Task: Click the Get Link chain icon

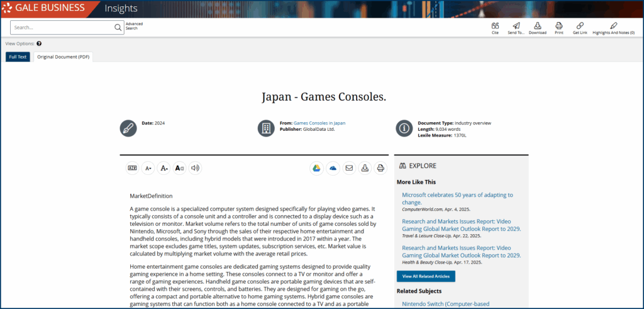Action: 580,25
